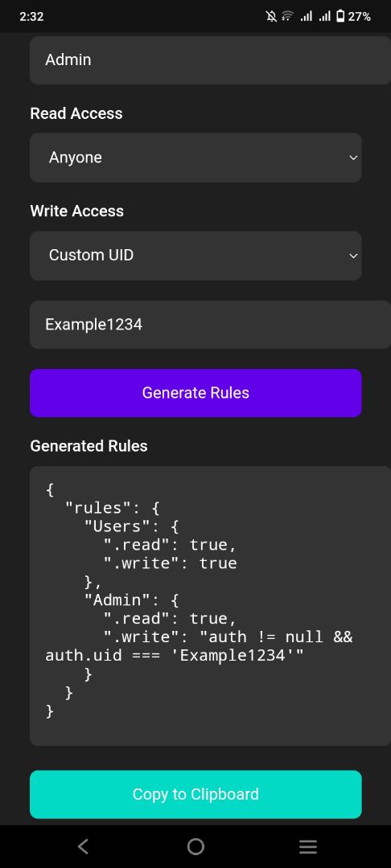391x868 pixels.
Task: Click inside the generated rules code box
Action: coord(211,606)
